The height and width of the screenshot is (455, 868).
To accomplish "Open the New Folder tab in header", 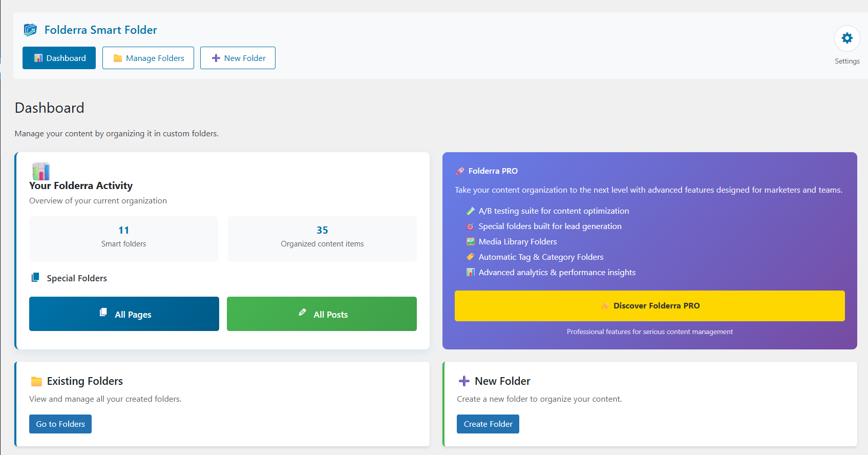I will tap(238, 58).
